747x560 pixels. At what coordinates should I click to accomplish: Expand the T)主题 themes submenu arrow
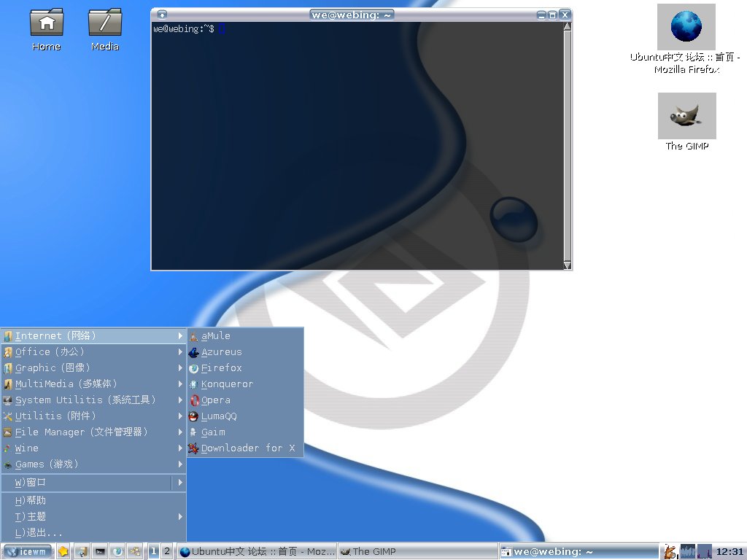(x=180, y=516)
